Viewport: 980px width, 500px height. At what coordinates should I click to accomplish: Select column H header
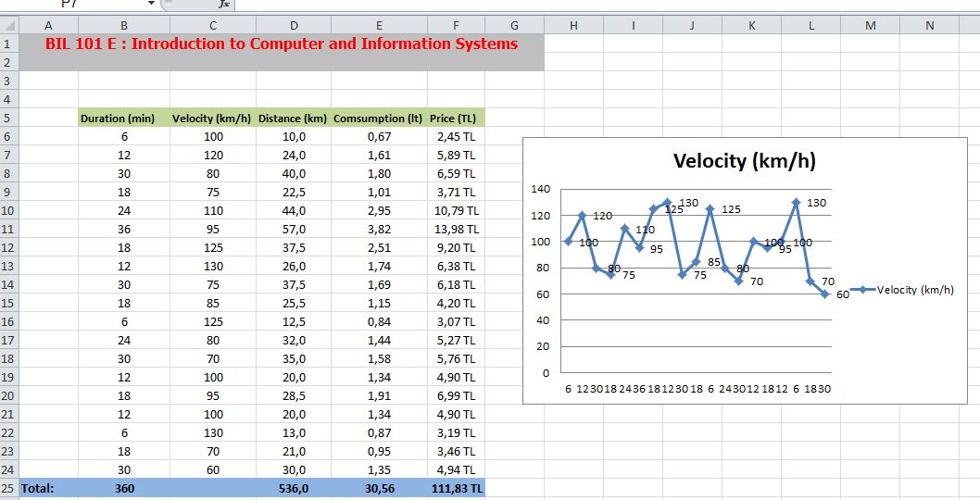[x=573, y=26]
